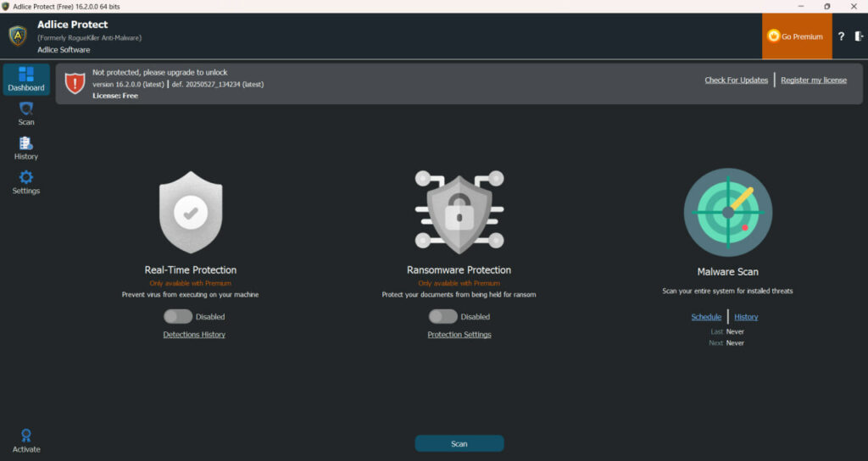Viewport: 868px width, 461px height.
Task: Click the Ransomware Protection padlock icon
Action: [x=459, y=212]
